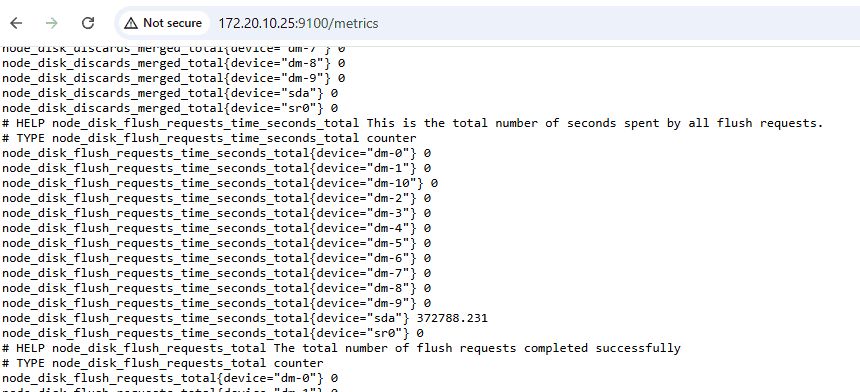Click the discards_merged_total sda metric line
Screen dimensions: 860x392
pos(169,93)
